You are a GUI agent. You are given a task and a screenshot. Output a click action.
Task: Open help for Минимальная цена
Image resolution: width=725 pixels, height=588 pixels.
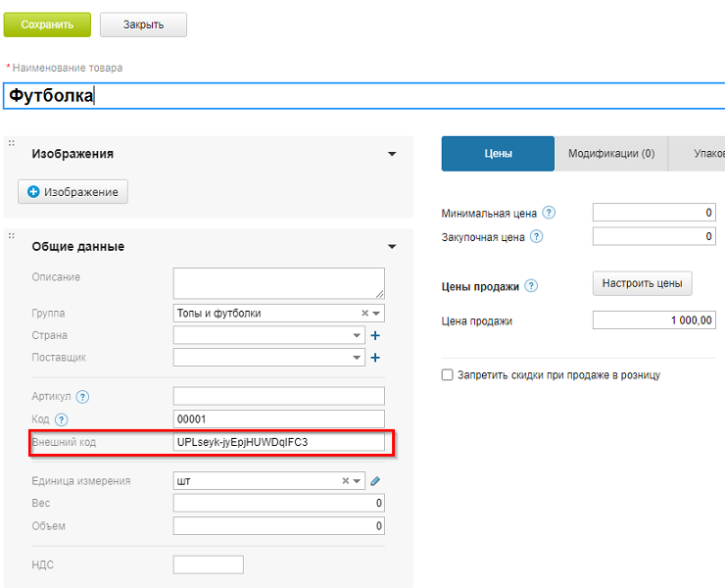point(549,213)
